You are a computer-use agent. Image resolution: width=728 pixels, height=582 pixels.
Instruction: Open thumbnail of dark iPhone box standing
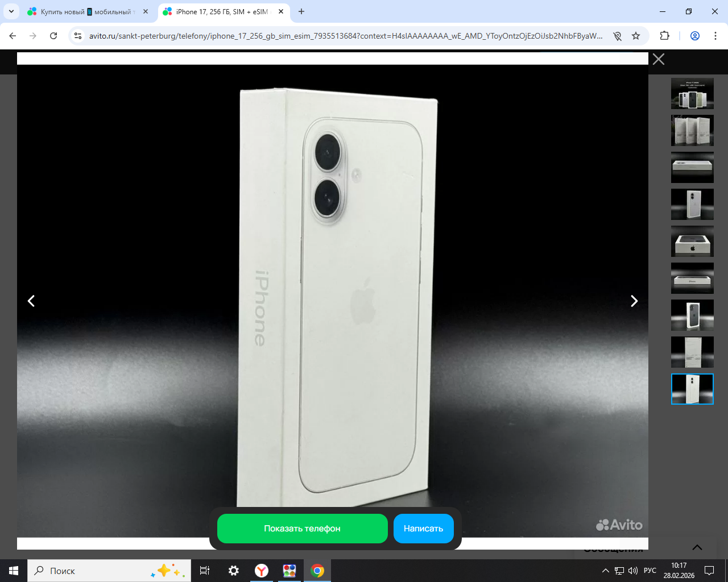[692, 315]
